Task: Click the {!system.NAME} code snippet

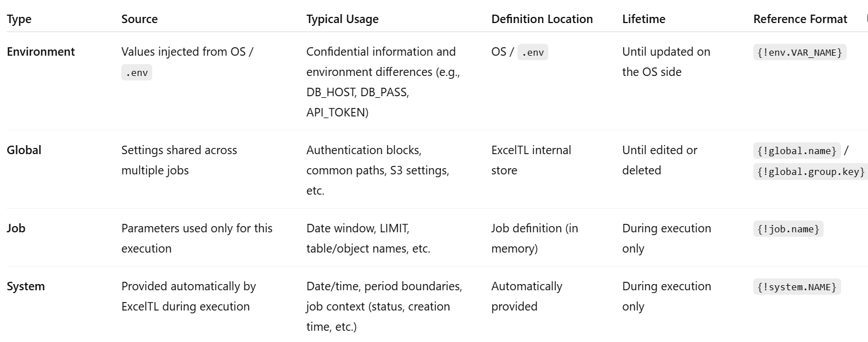Action: 797,287
